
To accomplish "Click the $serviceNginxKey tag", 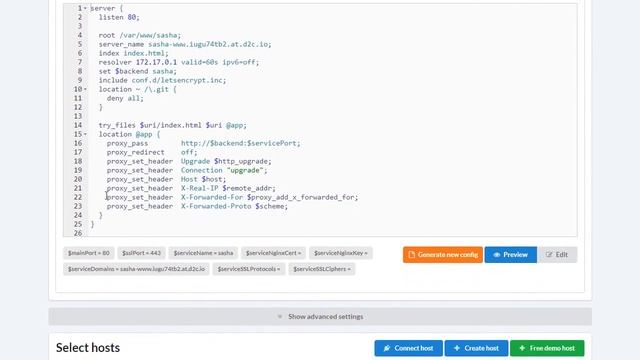I will 341,253.
